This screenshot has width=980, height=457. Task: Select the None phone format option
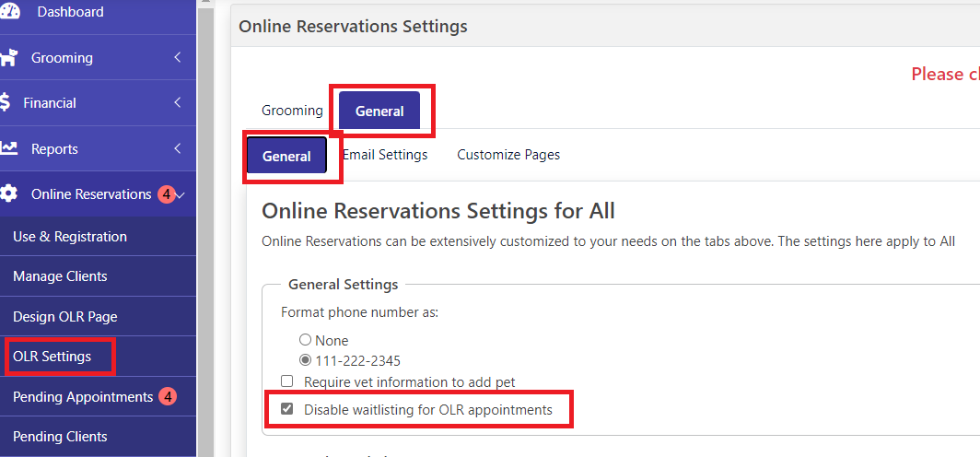tap(305, 340)
